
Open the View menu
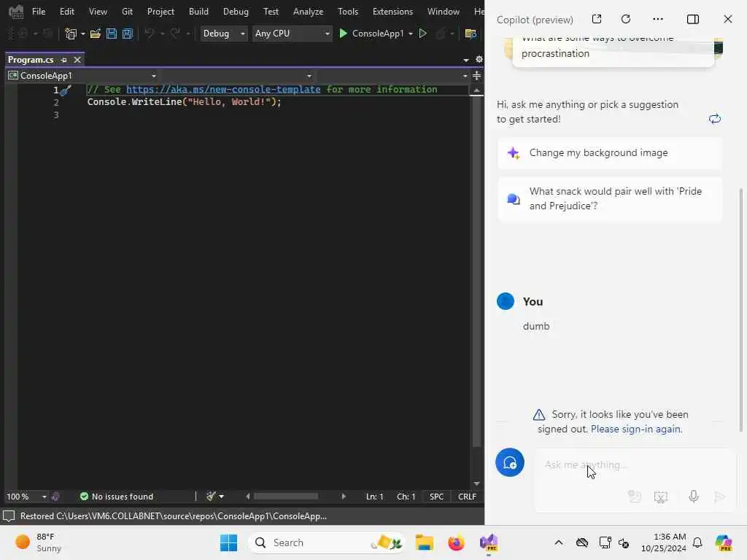click(x=98, y=12)
